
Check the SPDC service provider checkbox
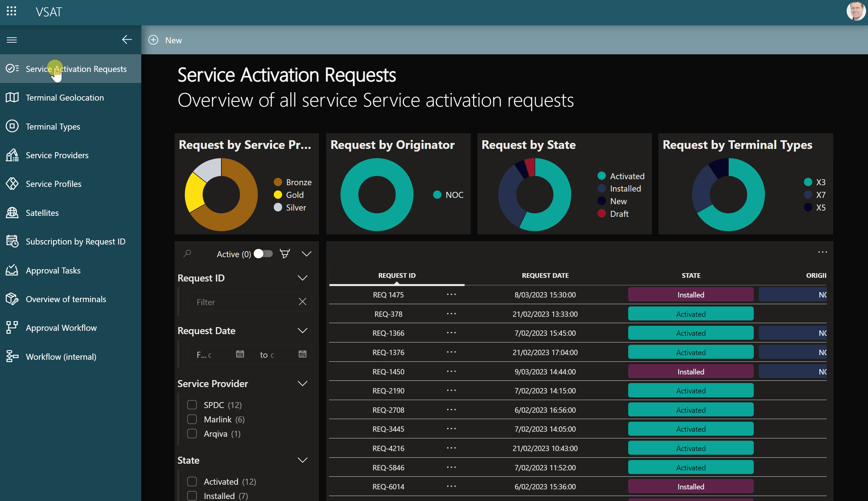[x=192, y=405]
